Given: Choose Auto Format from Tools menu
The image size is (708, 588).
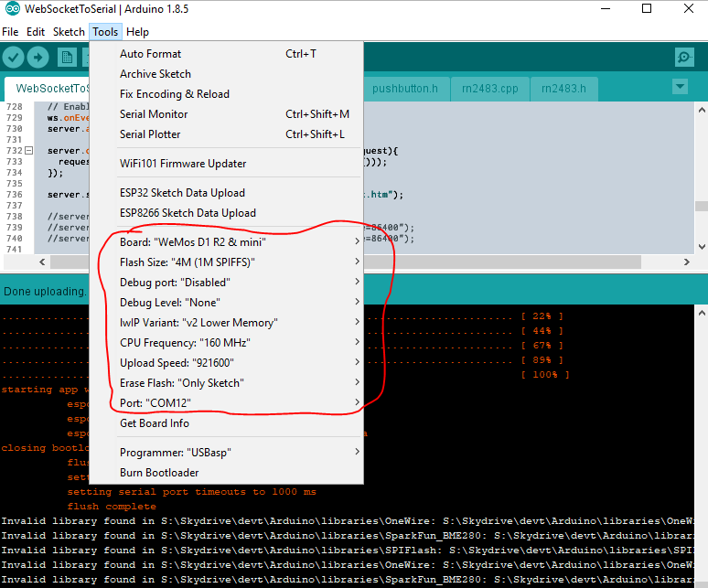Looking at the screenshot, I should pos(226,54).
